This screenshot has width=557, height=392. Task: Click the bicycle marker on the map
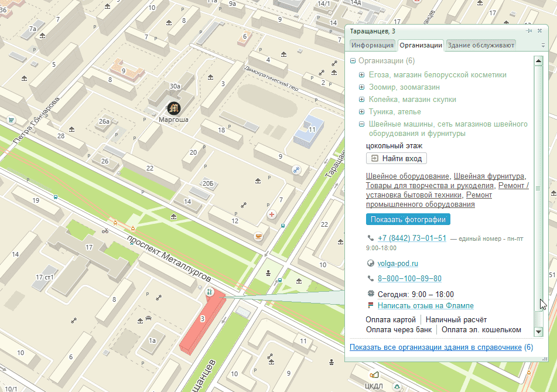click(x=105, y=231)
